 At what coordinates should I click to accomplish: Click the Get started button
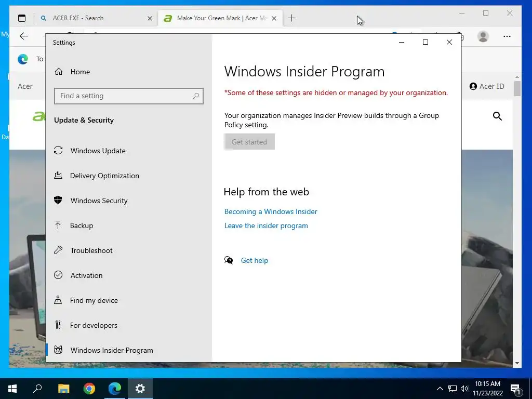click(x=249, y=142)
